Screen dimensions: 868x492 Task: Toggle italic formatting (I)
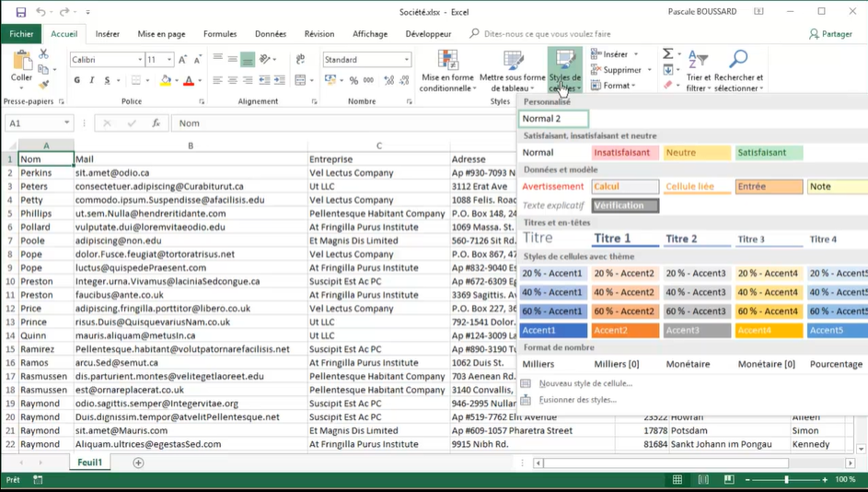click(92, 81)
